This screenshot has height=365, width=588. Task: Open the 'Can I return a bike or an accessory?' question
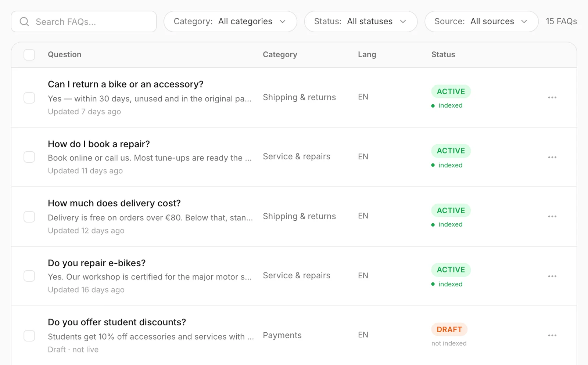126,84
